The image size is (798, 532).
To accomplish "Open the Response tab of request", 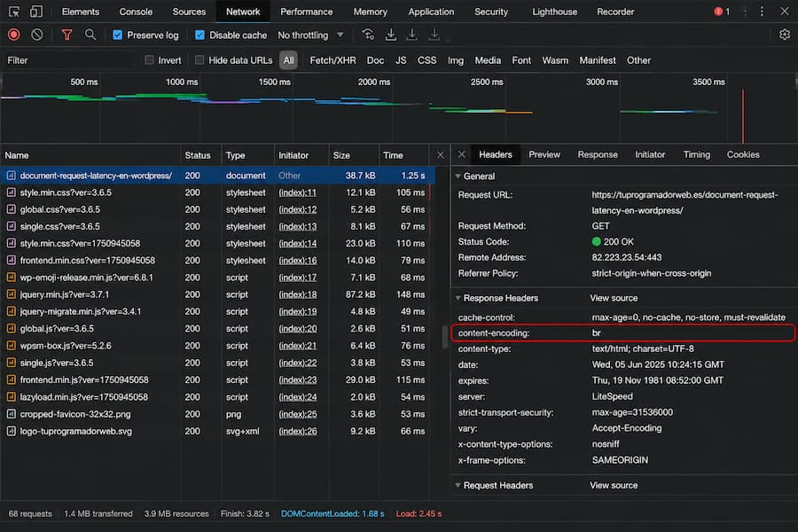I will click(x=598, y=154).
